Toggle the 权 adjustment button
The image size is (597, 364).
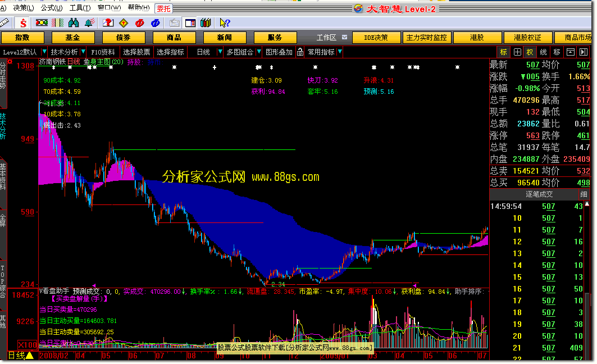click(x=530, y=52)
